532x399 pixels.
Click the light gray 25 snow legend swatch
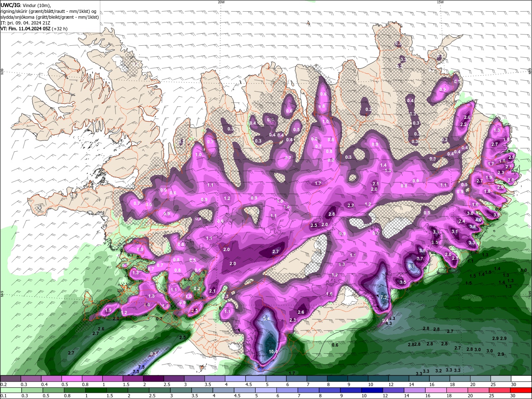coord(501,379)
